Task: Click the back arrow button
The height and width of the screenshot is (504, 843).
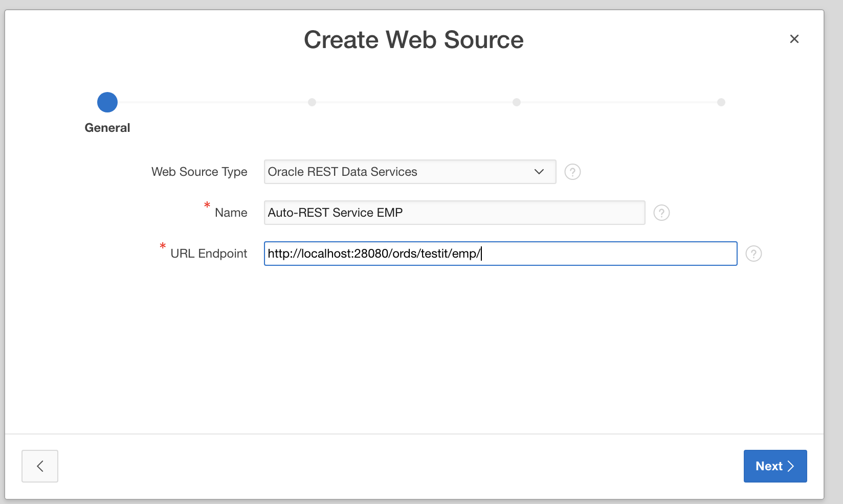Action: (x=40, y=466)
